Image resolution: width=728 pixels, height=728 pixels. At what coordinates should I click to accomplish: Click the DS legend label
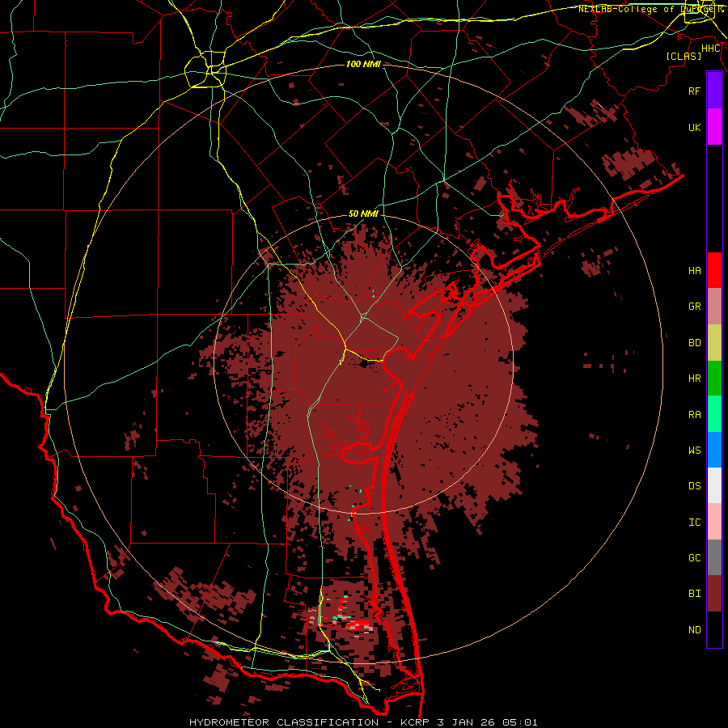[694, 486]
